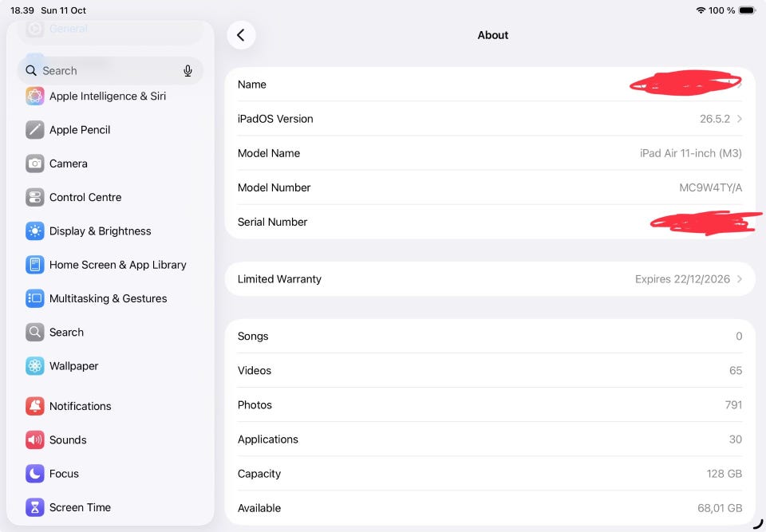Tap the Photos count 791
The height and width of the screenshot is (532, 766).
tap(733, 405)
